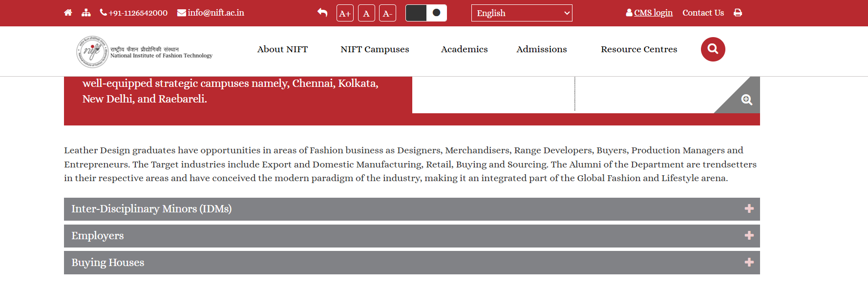Click plus icon on Buying Houses row

tap(749, 263)
